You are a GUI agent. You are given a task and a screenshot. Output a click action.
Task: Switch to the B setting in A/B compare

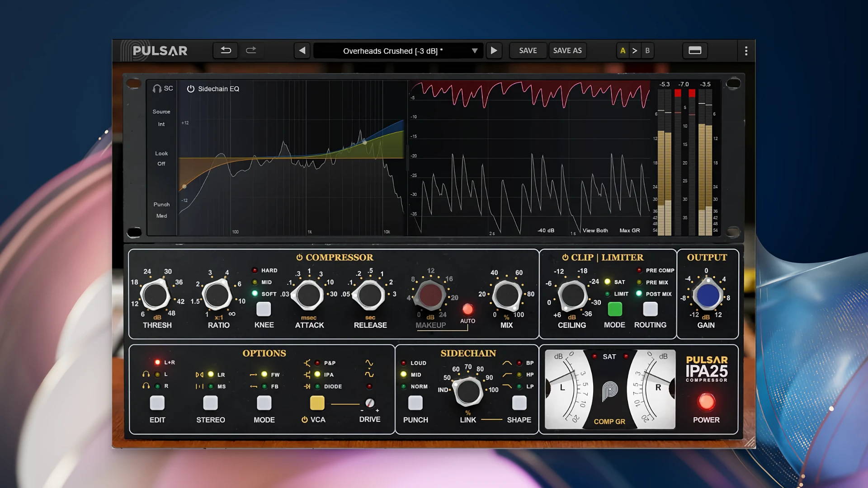click(647, 51)
